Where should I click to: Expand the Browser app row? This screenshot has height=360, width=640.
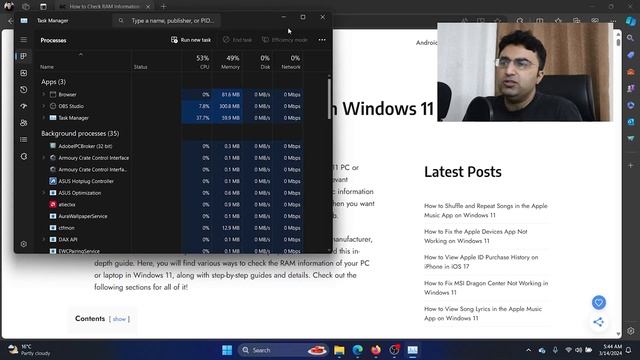click(x=44, y=94)
